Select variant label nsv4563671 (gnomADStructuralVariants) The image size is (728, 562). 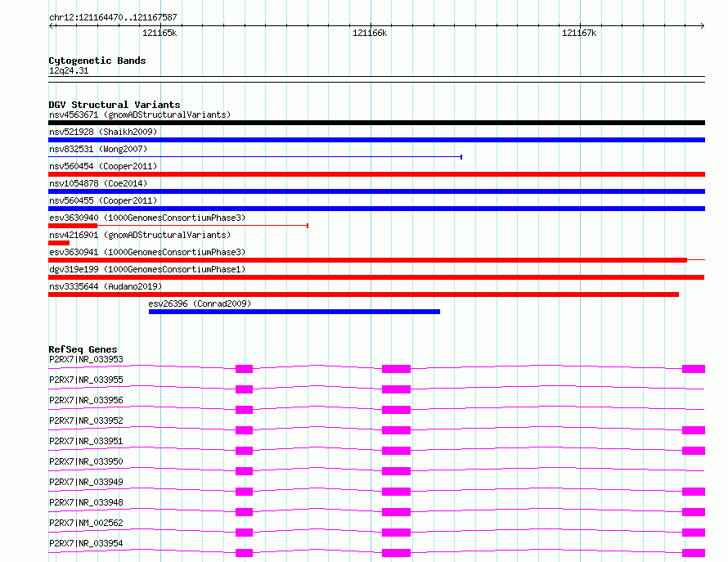click(x=140, y=115)
